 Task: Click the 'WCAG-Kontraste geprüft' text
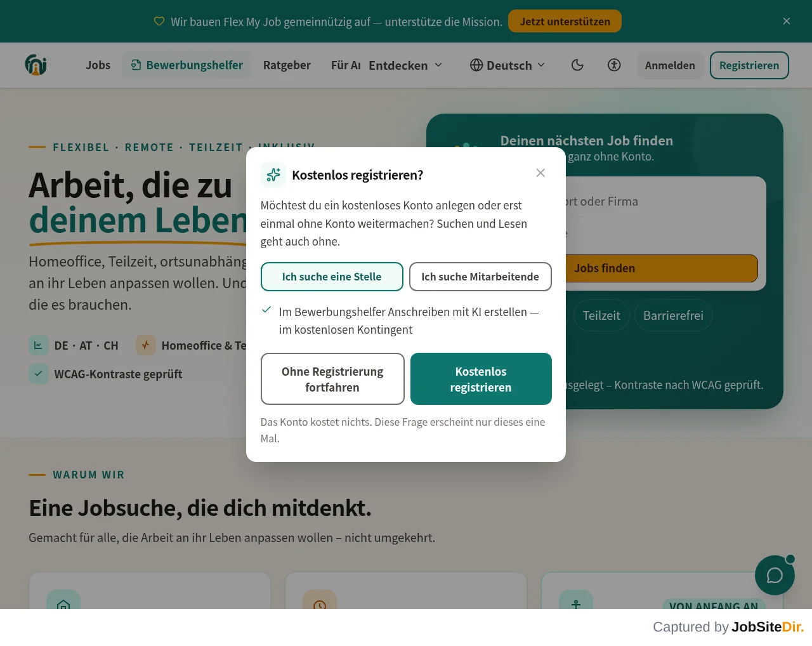pos(118,374)
